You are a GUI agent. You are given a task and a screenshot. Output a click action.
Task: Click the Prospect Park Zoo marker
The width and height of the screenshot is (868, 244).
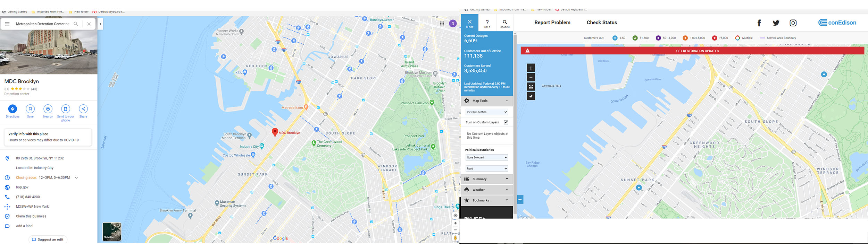point(432,102)
